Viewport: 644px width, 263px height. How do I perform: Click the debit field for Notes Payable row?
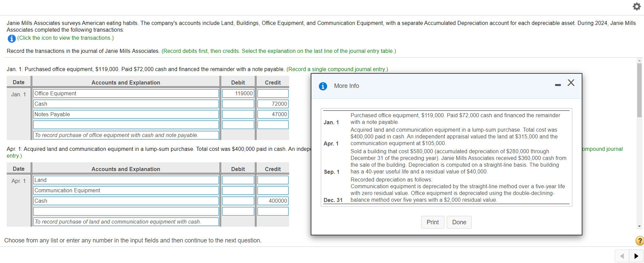[x=238, y=114]
